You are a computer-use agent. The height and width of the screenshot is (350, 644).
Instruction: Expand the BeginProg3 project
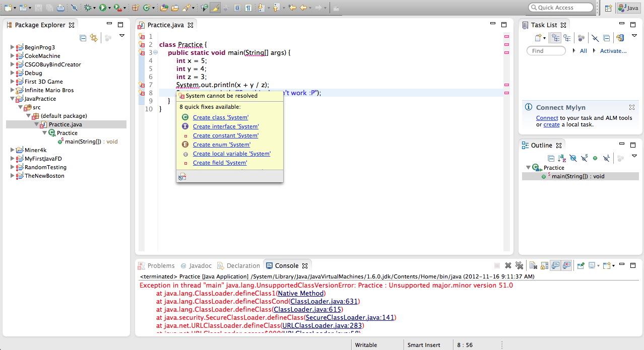[12, 47]
